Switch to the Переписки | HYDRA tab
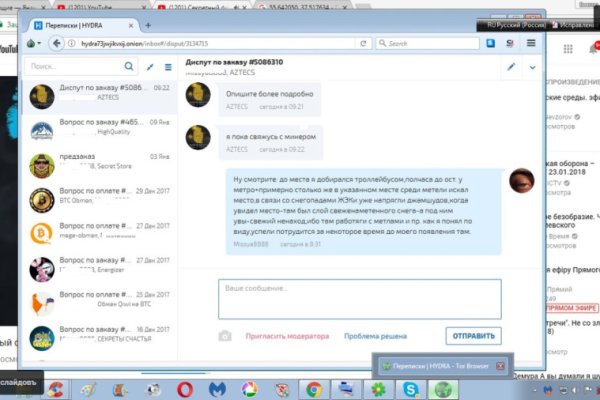Image resolution: width=600 pixels, height=400 pixels. [x=81, y=24]
